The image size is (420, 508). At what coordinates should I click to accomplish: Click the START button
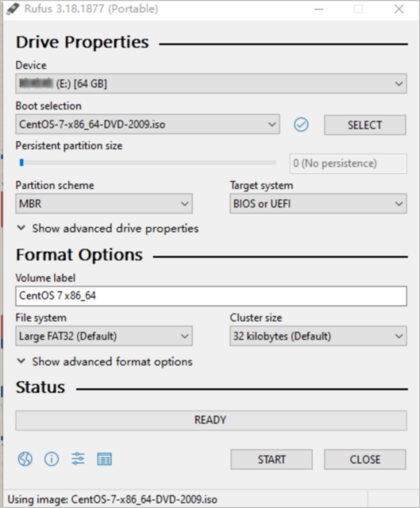pos(272,459)
